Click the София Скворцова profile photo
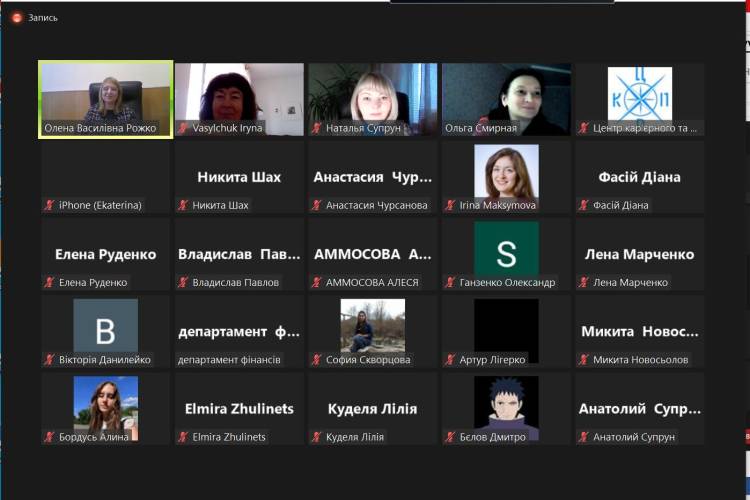This screenshot has height=500, width=750. [x=372, y=326]
